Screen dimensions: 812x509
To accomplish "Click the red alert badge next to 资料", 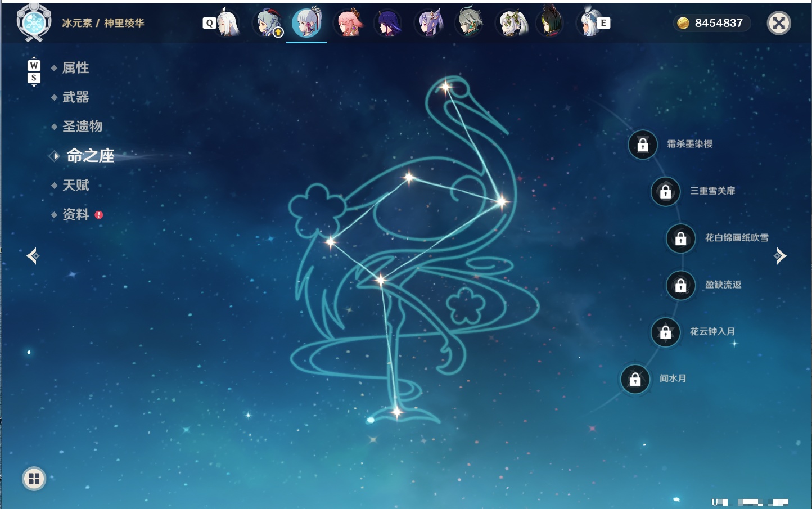I will click(x=99, y=215).
